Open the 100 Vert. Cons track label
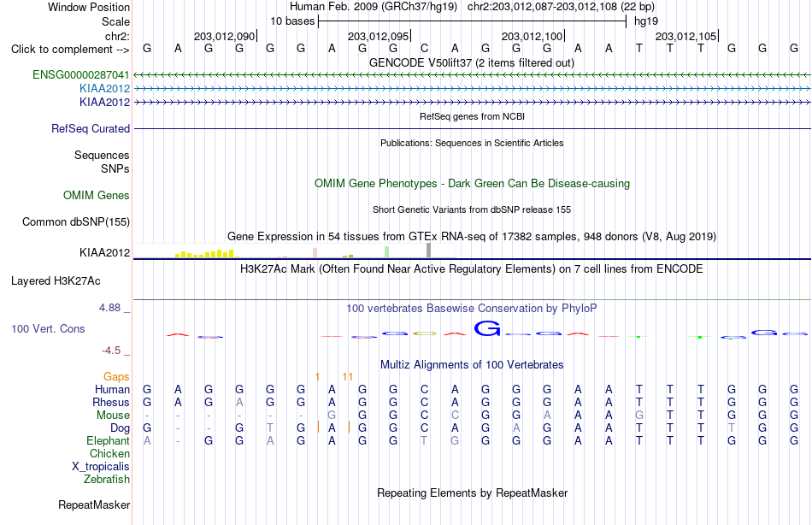The width and height of the screenshot is (812, 525). (x=48, y=328)
